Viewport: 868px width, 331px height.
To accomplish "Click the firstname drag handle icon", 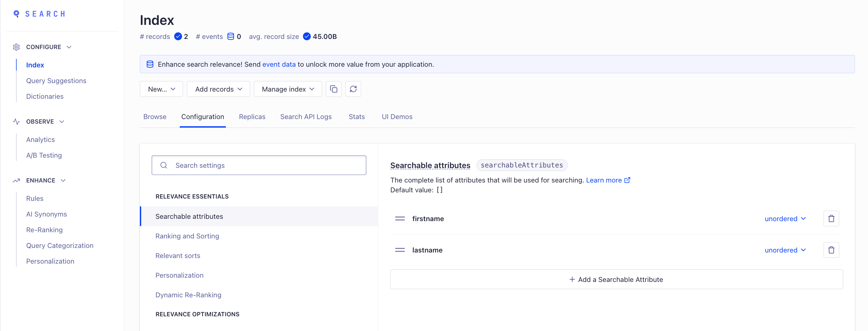I will click(400, 218).
